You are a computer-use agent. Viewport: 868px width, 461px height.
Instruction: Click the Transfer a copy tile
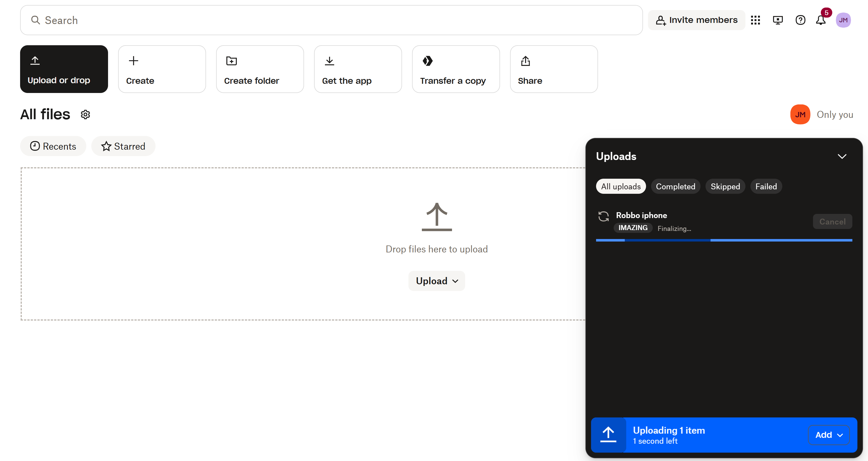(456, 69)
